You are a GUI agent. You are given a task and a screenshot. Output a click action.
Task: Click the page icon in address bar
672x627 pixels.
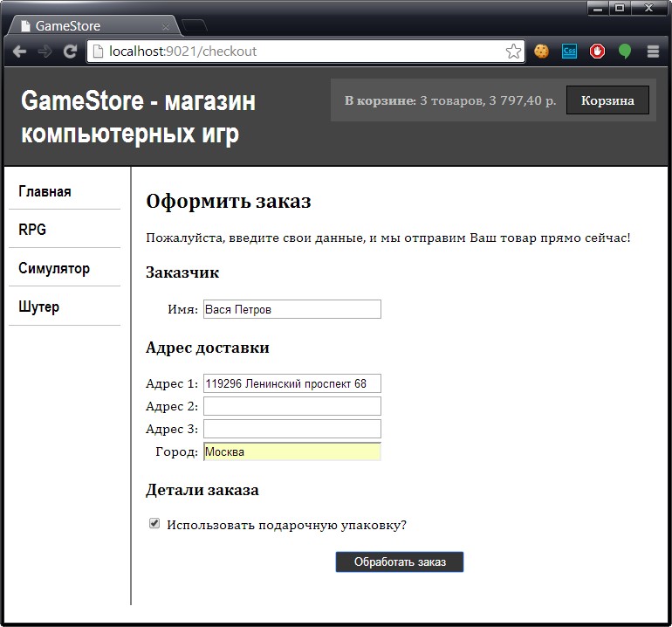click(98, 52)
